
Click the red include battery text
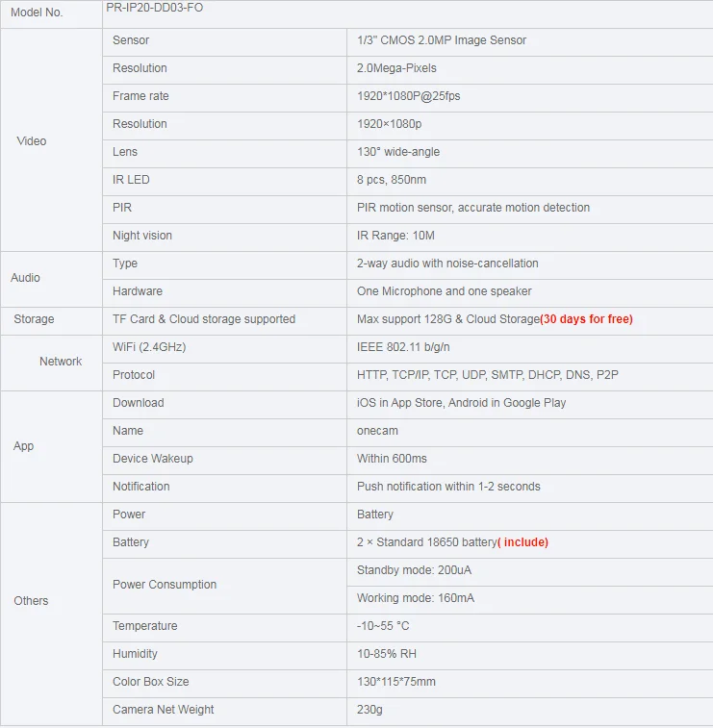(522, 541)
